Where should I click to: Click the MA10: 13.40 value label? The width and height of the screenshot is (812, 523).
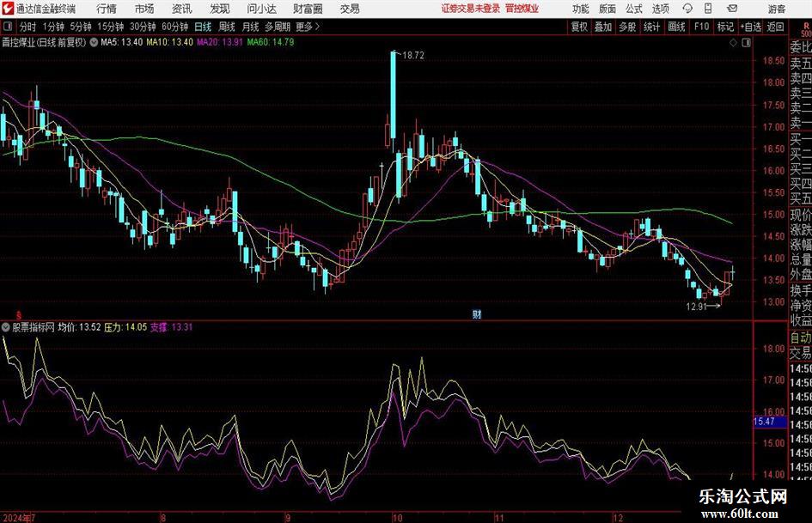tap(170, 42)
